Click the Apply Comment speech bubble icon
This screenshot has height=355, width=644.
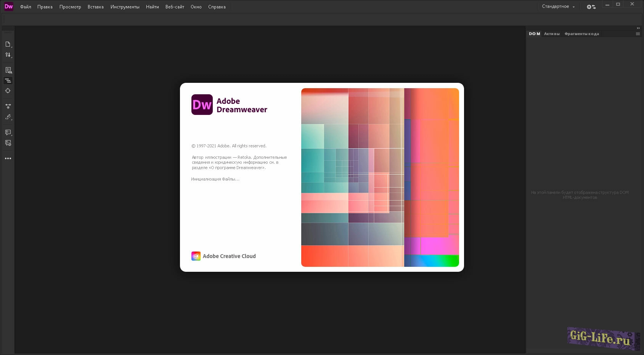[x=8, y=132]
